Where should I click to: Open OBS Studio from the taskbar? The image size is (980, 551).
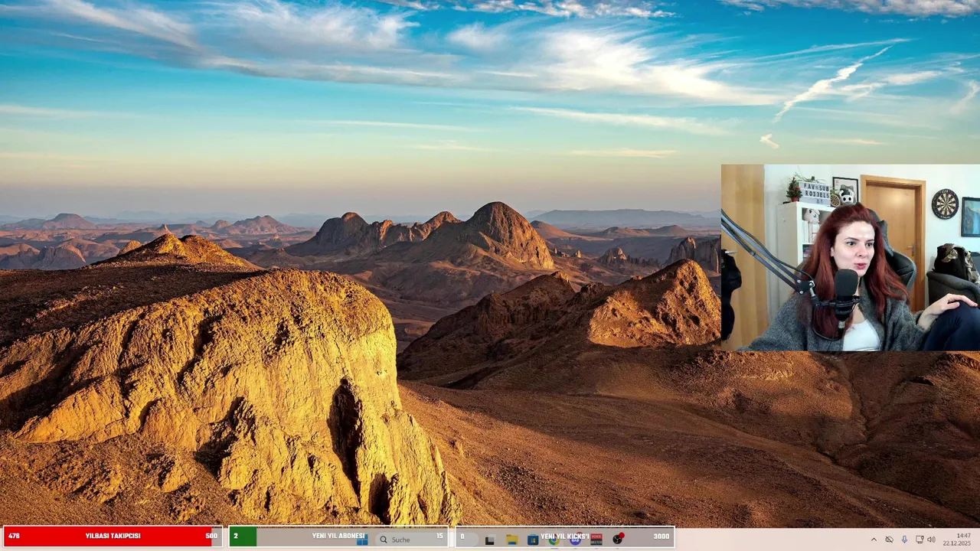coord(618,539)
